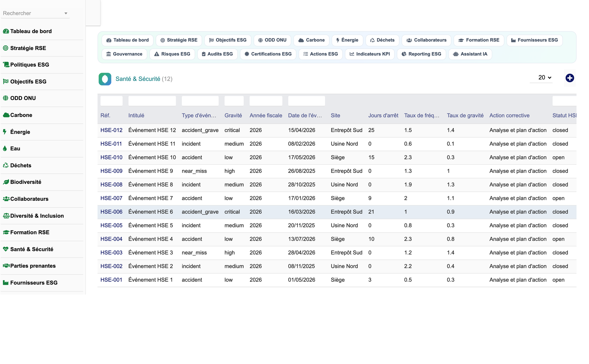Image resolution: width=589 pixels, height=364 pixels.
Task: Click the Diversité & Inclusion scales icon
Action: pyautogui.click(x=6, y=216)
